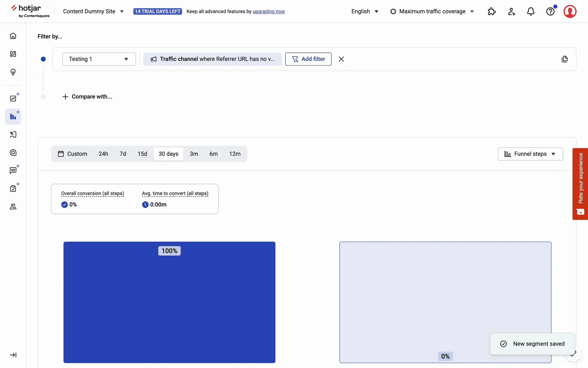Screen dimensions: 588x368
Task: Click the notifications bell icon
Action: (531, 11)
